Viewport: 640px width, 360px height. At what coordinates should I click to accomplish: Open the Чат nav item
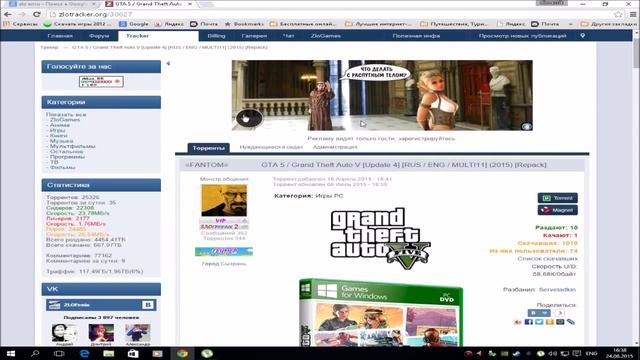(289, 36)
